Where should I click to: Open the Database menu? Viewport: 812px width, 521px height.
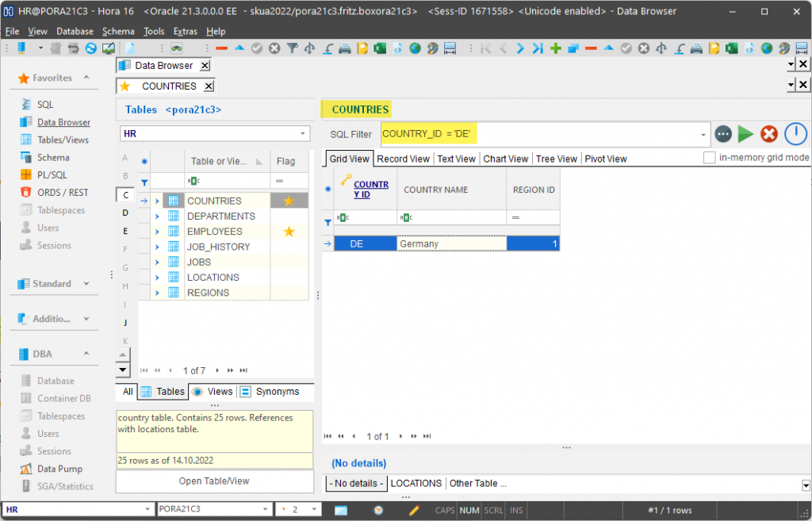(75, 31)
